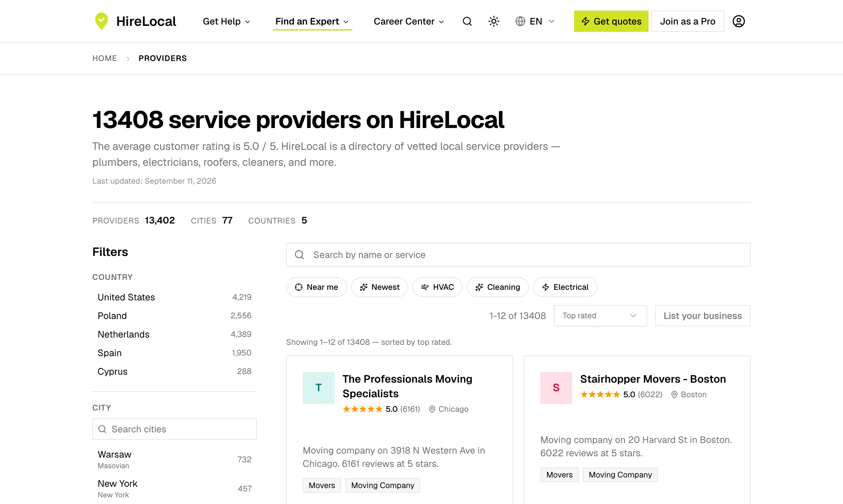Click the Join as a Pro button
This screenshot has height=504, width=843.
687,22
